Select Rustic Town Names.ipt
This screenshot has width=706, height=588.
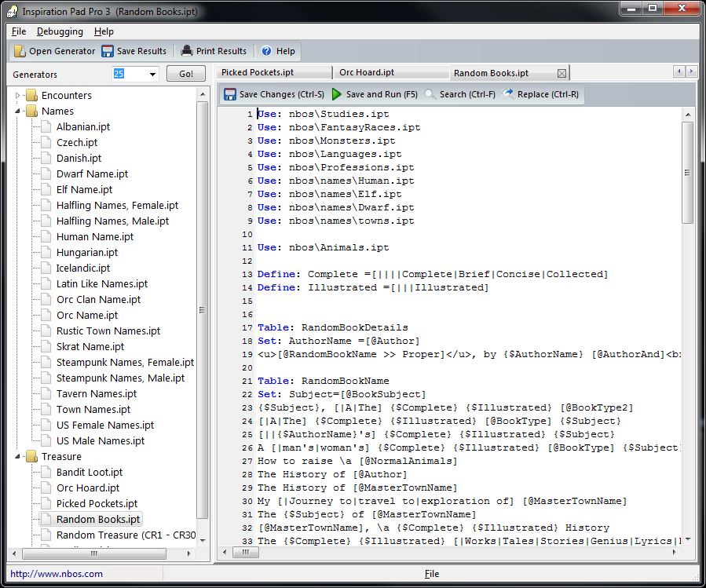[108, 331]
